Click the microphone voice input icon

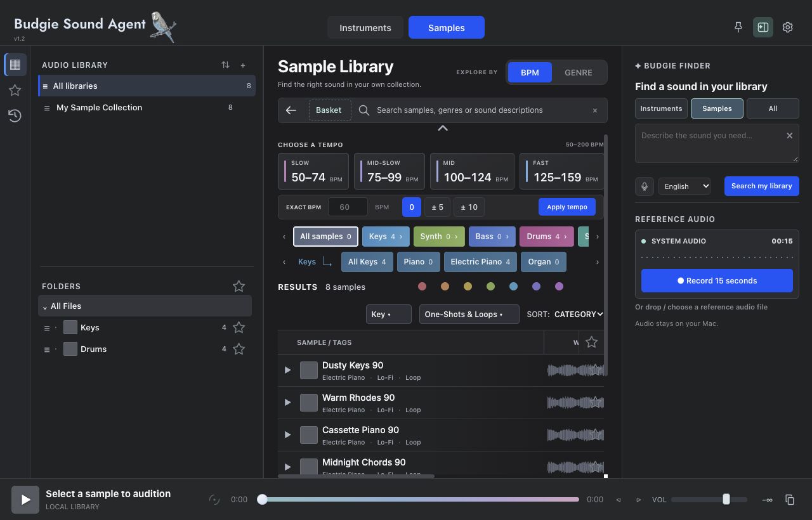point(645,186)
